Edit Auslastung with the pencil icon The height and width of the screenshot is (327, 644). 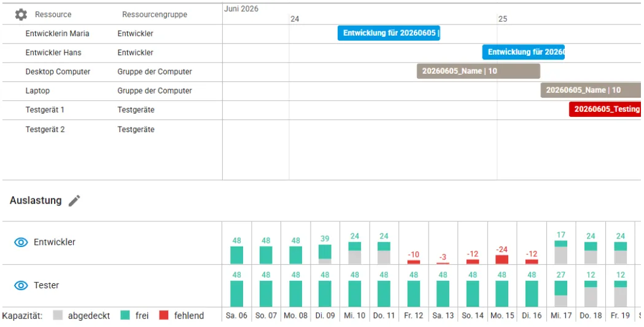pos(74,201)
